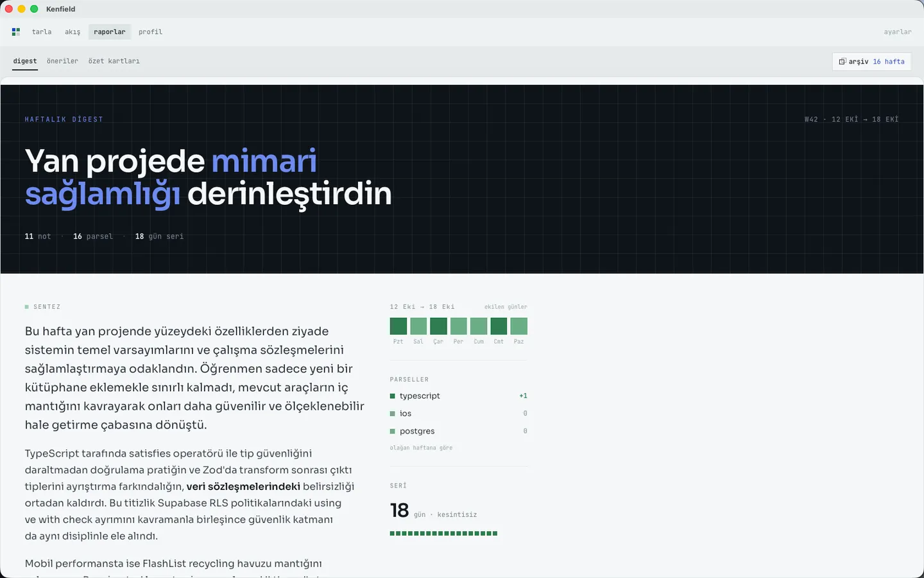Switch to the öneriler sub-tab
Screen dimensions: 924x578
pyautogui.click(x=62, y=61)
